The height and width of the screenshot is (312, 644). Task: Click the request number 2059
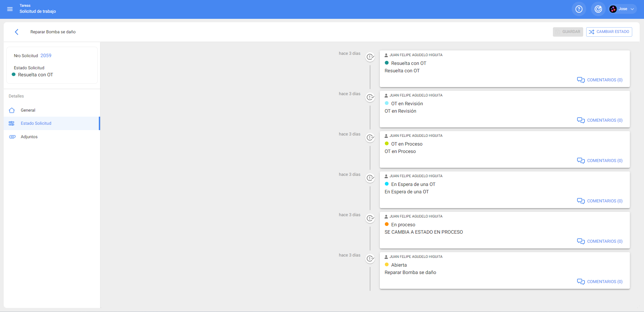[46, 56]
